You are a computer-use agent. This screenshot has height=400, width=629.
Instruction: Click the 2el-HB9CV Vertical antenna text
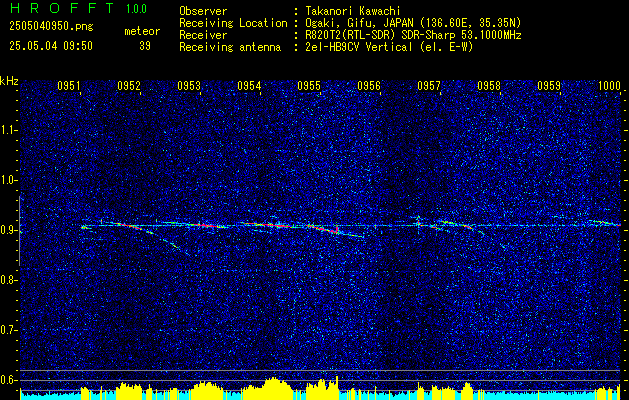pos(389,47)
